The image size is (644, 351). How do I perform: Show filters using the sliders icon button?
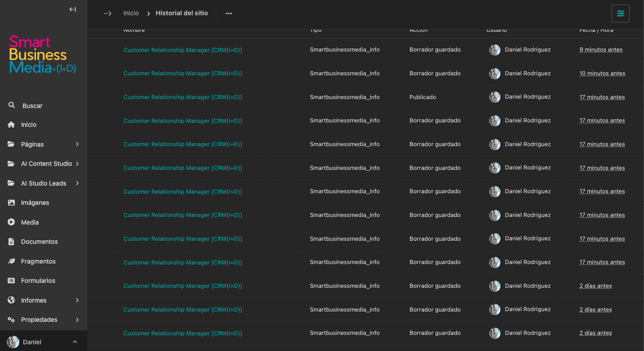click(x=621, y=13)
